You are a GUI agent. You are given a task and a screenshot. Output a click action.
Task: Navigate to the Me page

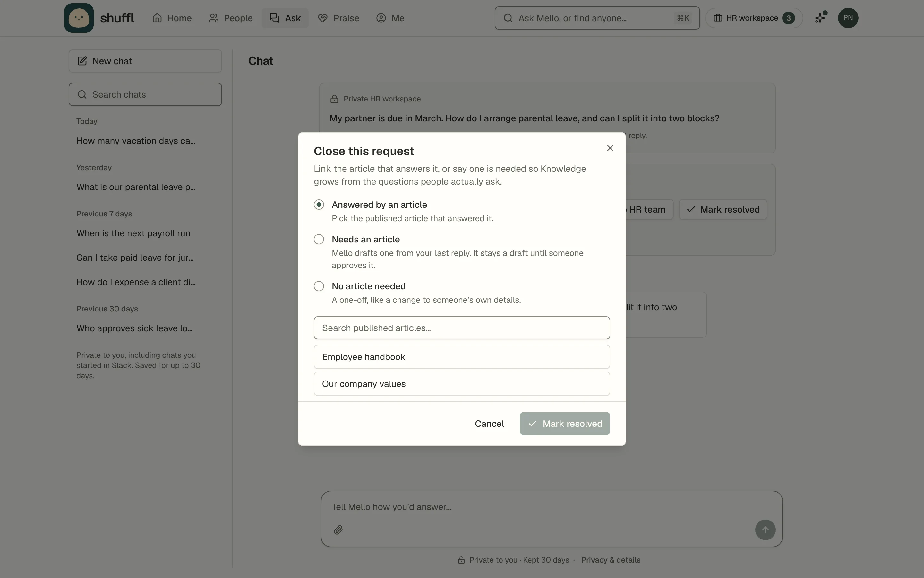click(390, 18)
